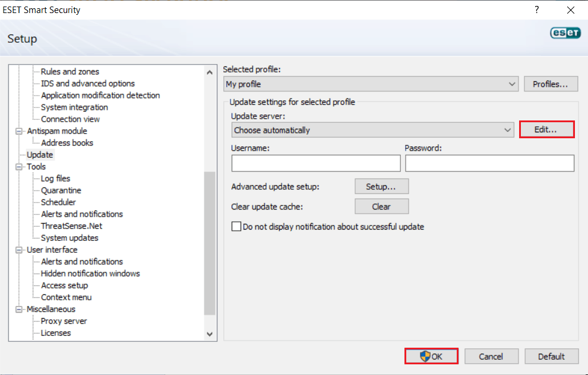Select Context menu tree item

tap(66, 297)
